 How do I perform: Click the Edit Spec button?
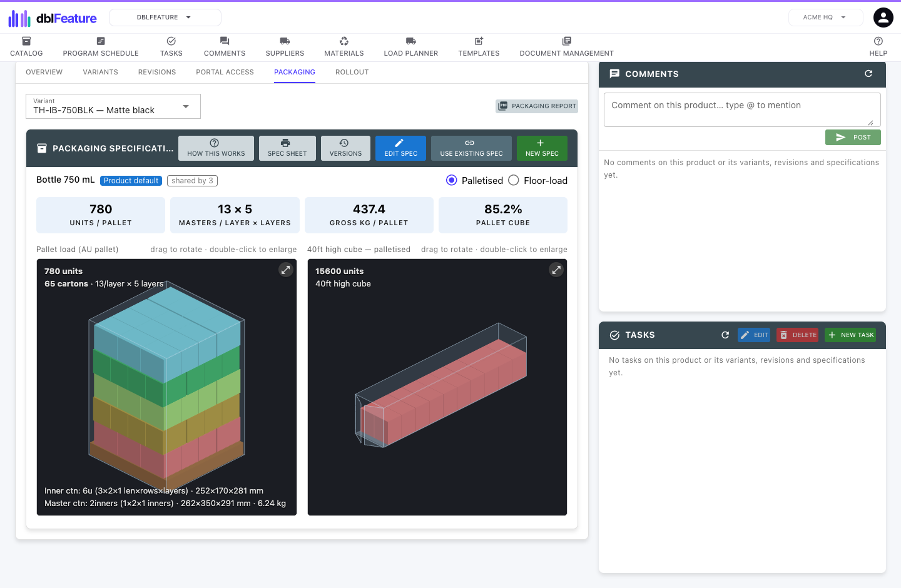click(400, 148)
